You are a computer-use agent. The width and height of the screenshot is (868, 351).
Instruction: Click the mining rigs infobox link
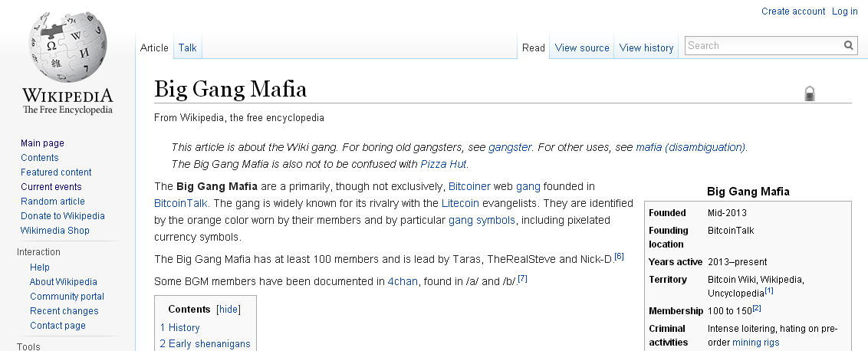[755, 342]
